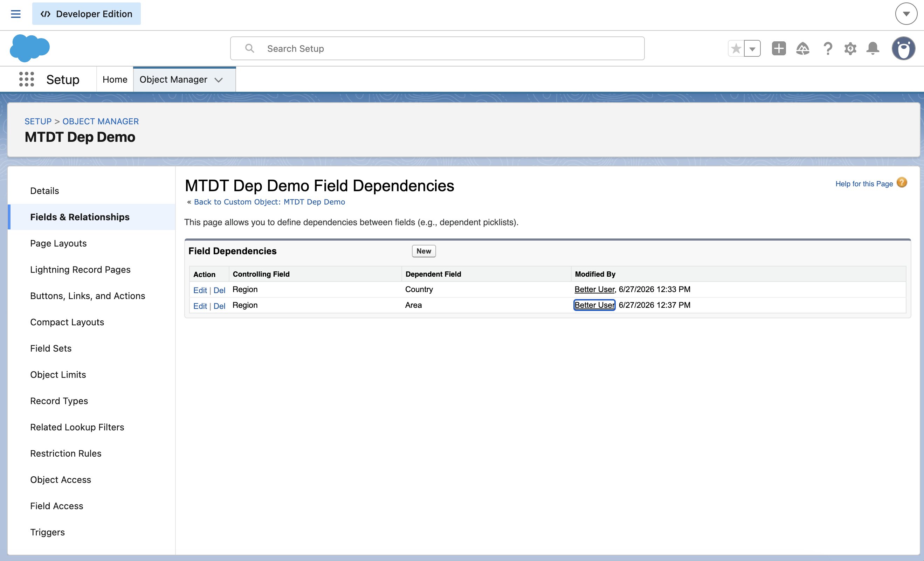Click the top-right circular dropdown arrow

point(906,14)
